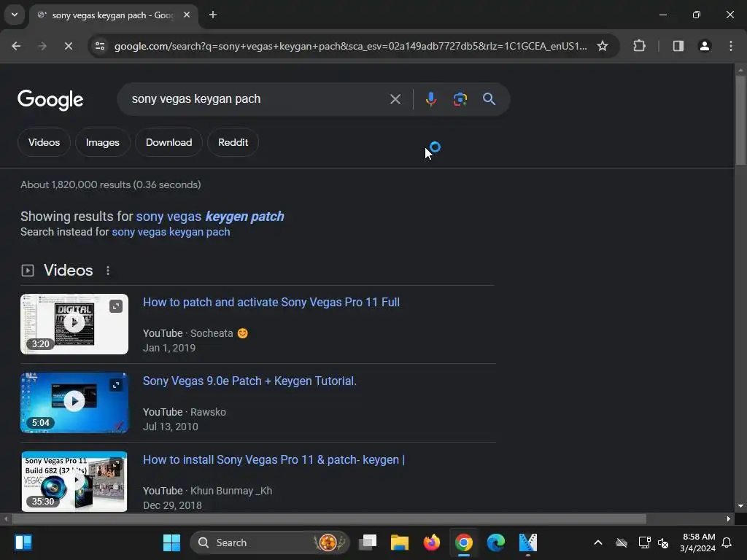Screen dimensions: 747x560
Task: Open the Widgets panel icon on taskbar
Action: coord(23,542)
